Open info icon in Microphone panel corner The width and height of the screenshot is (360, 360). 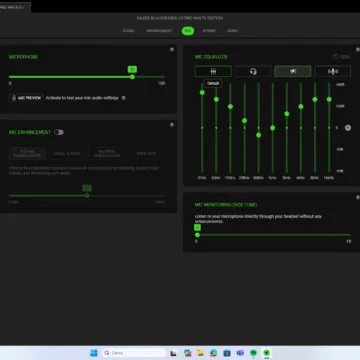[x=172, y=49]
